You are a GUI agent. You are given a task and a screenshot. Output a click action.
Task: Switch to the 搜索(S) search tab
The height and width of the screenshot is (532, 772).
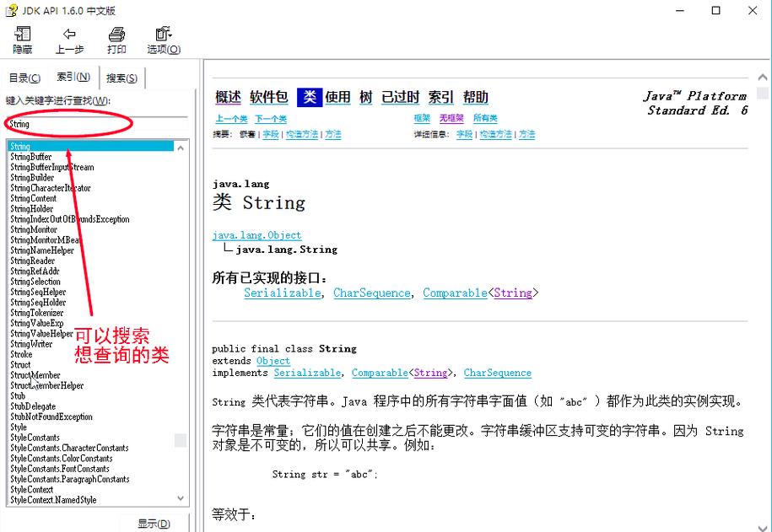(x=121, y=77)
